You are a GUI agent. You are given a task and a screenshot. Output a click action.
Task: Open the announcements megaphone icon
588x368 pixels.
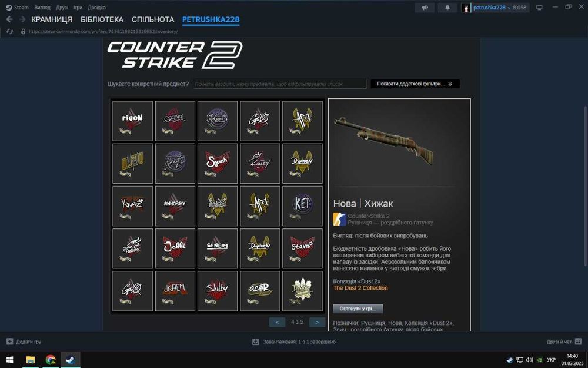click(x=425, y=8)
